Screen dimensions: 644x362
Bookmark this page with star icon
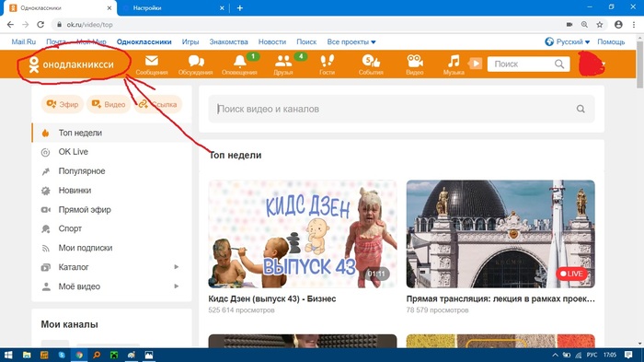pos(600,25)
